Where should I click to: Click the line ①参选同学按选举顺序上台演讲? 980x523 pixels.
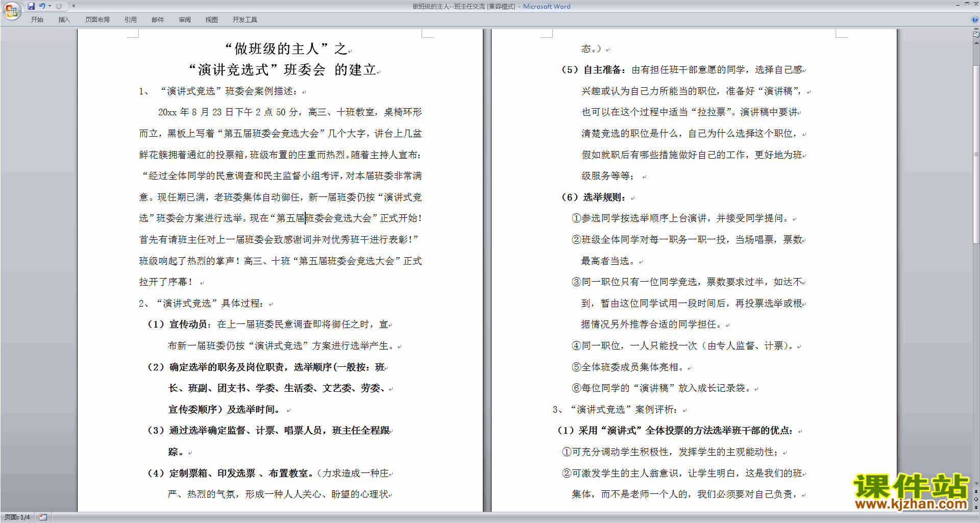click(681, 218)
